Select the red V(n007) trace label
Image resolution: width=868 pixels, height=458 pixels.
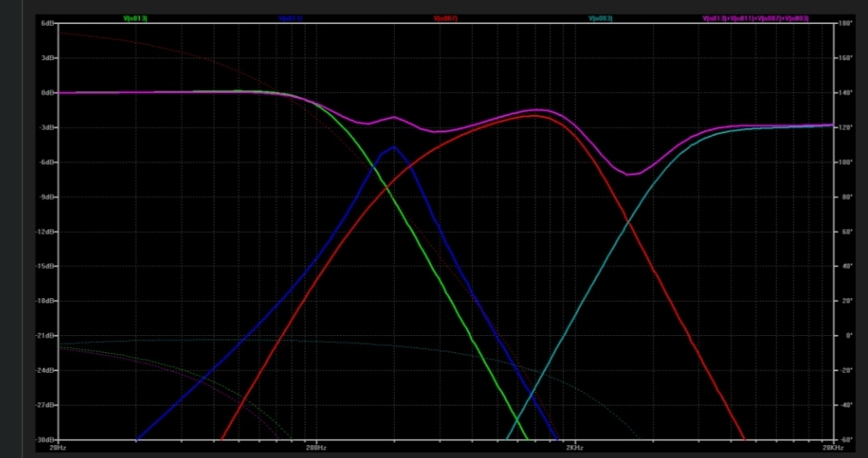(x=446, y=19)
